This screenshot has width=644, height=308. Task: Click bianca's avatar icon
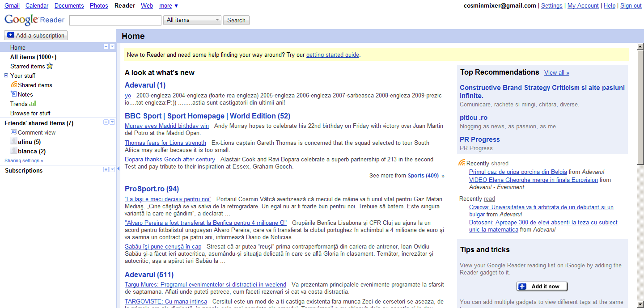[14, 151]
